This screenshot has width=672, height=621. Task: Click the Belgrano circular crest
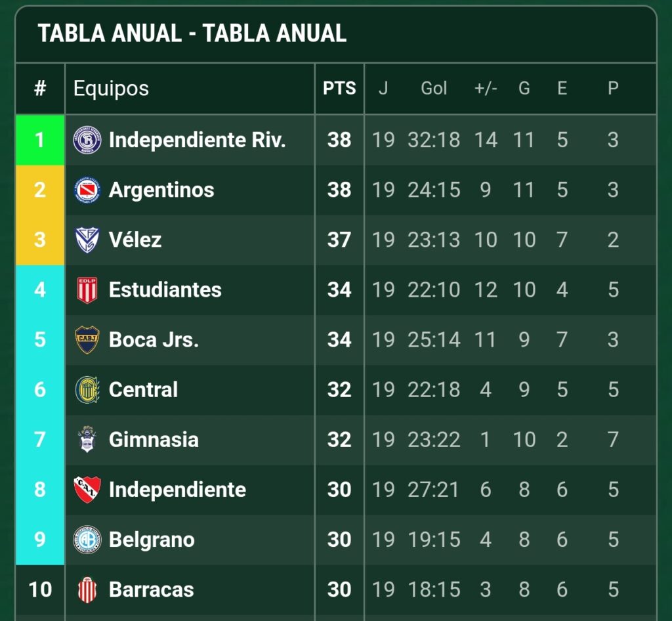pos(87,539)
